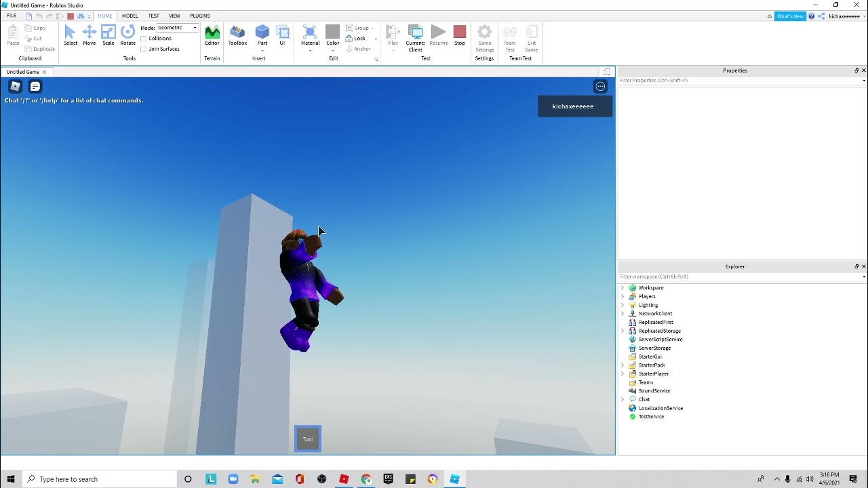Open Game Settings
The height and width of the screenshot is (488, 868).
click(484, 38)
